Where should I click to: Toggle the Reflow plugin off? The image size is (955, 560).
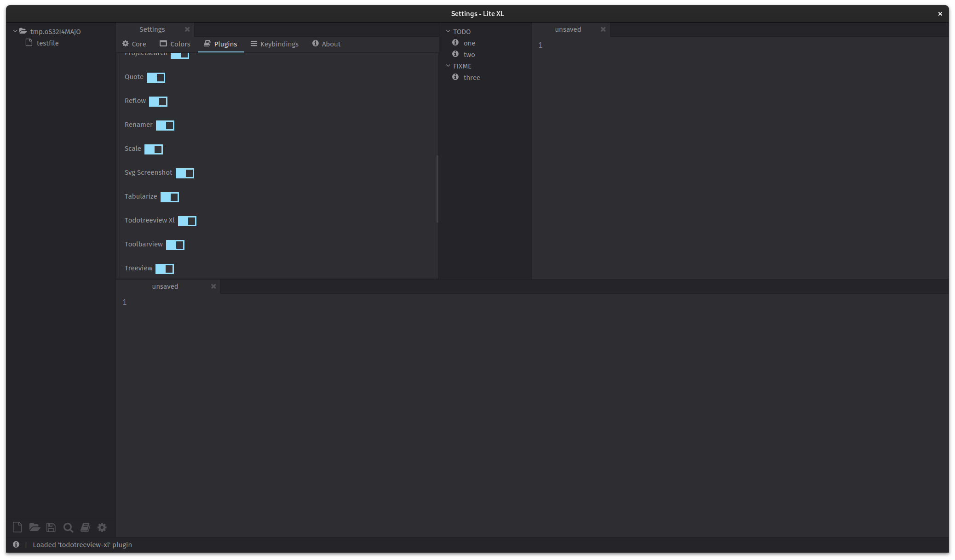point(158,101)
